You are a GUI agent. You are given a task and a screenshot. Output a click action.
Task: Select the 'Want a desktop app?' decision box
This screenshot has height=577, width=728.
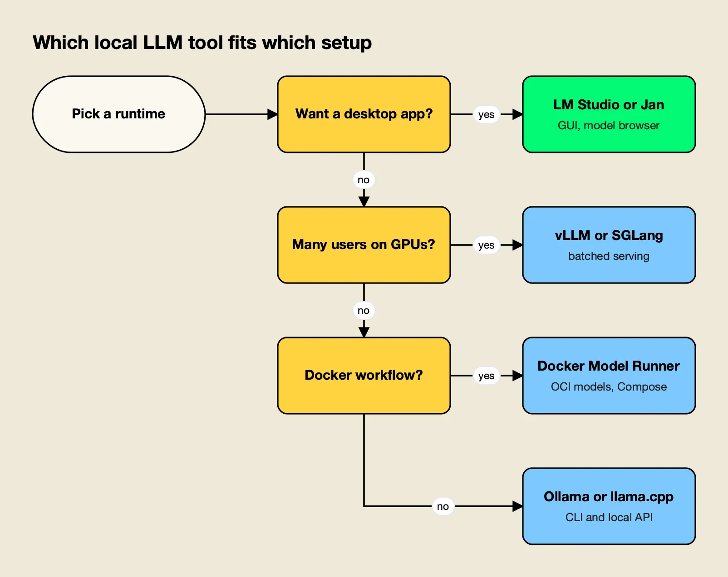tap(364, 114)
